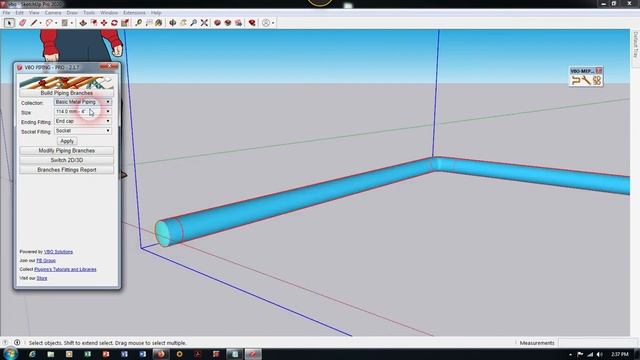
Task: Choose the Scale tool
Action: click(125, 23)
